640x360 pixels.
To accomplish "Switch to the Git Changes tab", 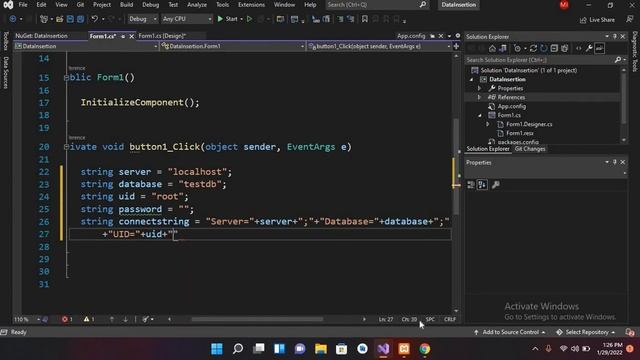I will [x=530, y=149].
